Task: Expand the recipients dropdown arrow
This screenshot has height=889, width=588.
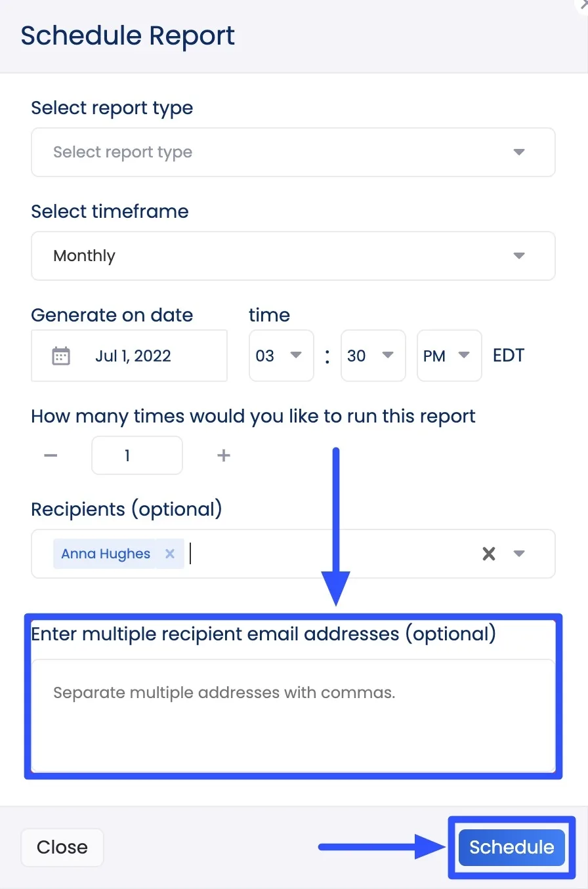Action: (x=518, y=553)
